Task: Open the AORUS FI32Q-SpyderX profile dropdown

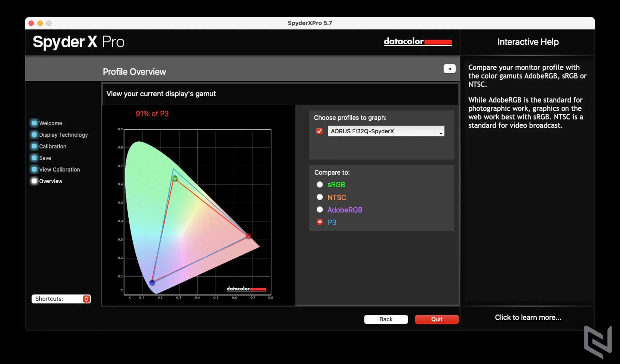Action: click(x=386, y=131)
